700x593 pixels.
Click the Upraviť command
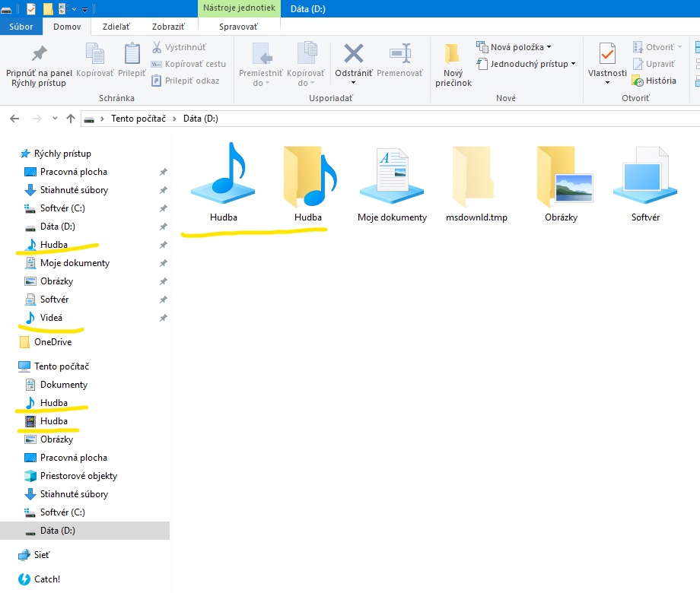[654, 64]
